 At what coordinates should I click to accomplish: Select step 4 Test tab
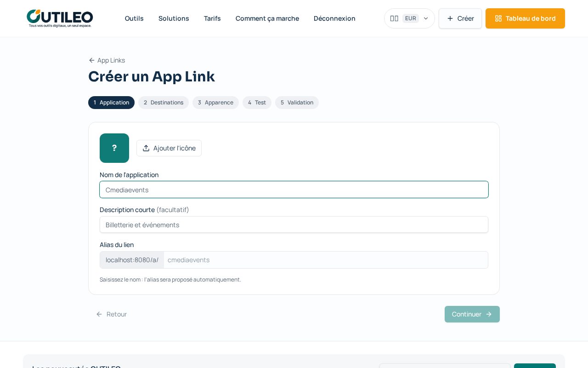pyautogui.click(x=257, y=103)
